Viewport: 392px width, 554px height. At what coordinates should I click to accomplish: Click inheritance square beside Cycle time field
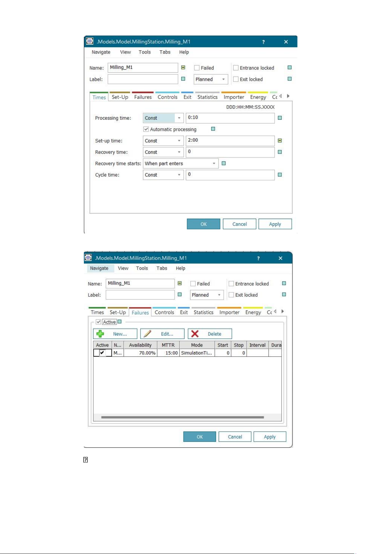point(280,175)
